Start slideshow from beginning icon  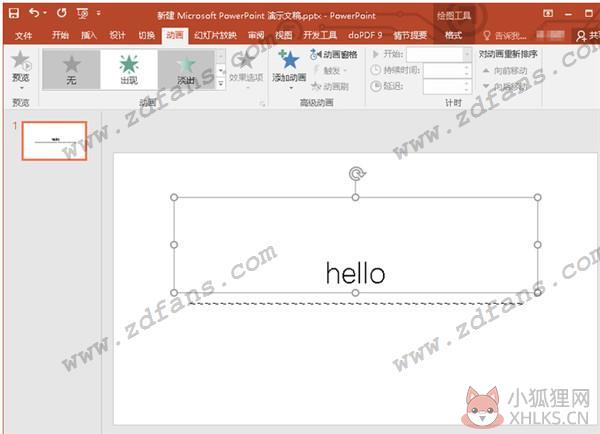tap(82, 14)
